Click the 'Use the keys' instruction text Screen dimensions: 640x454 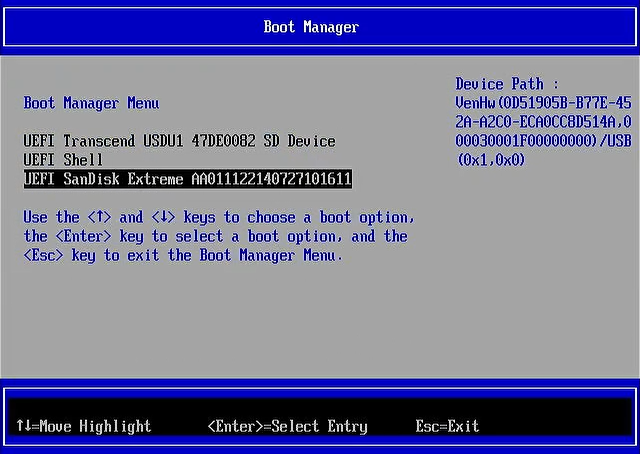click(219, 236)
